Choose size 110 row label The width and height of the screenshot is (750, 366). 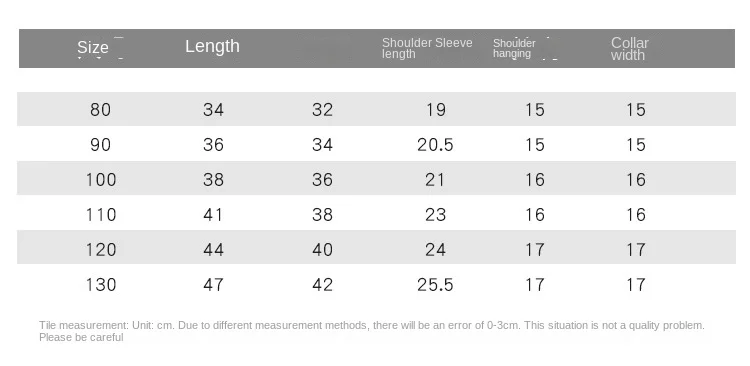[x=100, y=215]
